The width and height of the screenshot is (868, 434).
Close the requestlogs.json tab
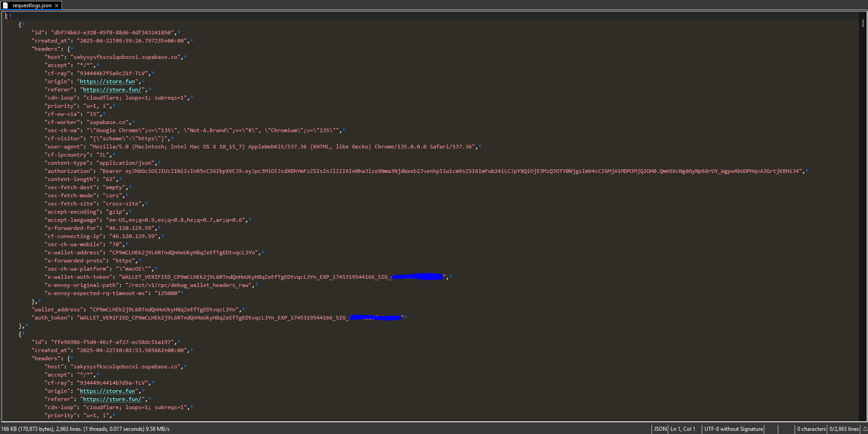(x=57, y=5)
